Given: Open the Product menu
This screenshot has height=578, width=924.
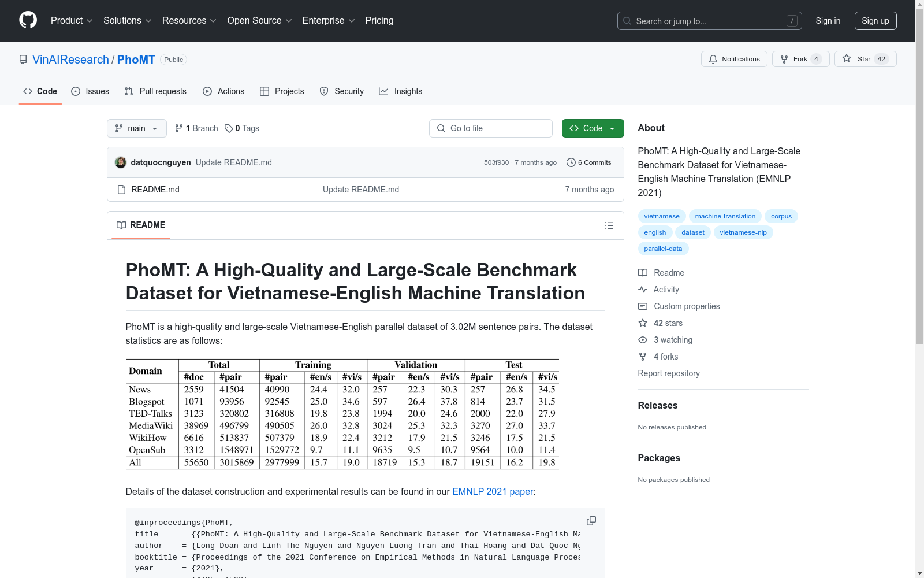Looking at the screenshot, I should 72,20.
